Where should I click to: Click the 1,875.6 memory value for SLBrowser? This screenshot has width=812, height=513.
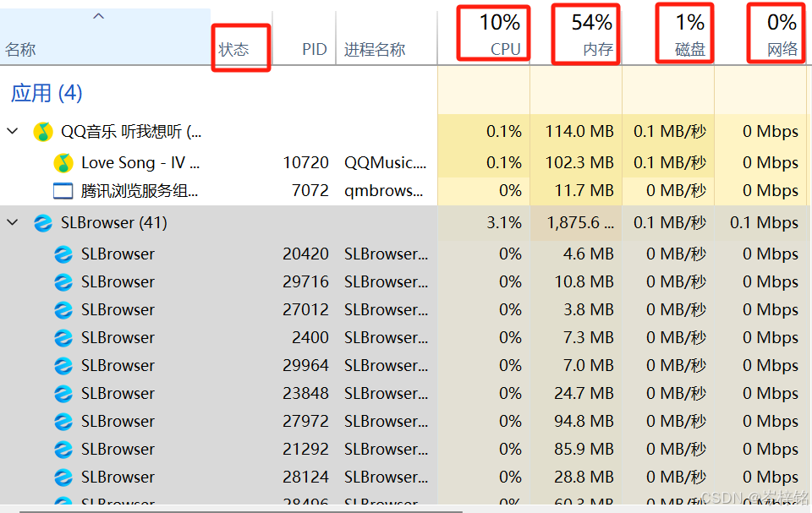pos(580,223)
